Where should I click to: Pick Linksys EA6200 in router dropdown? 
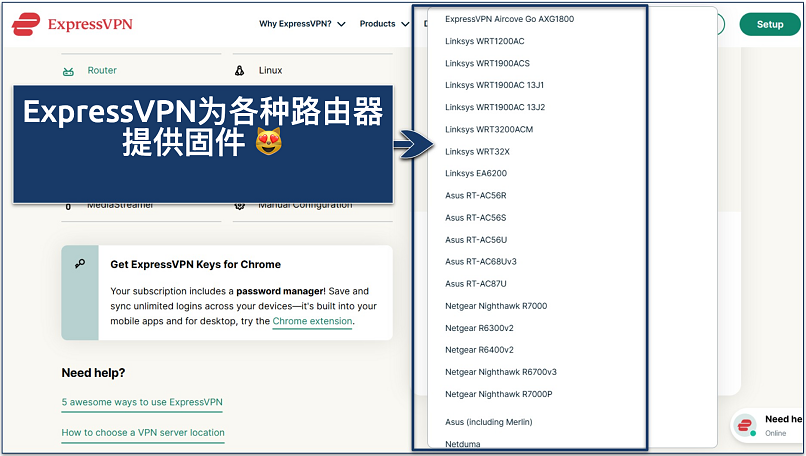pos(477,173)
